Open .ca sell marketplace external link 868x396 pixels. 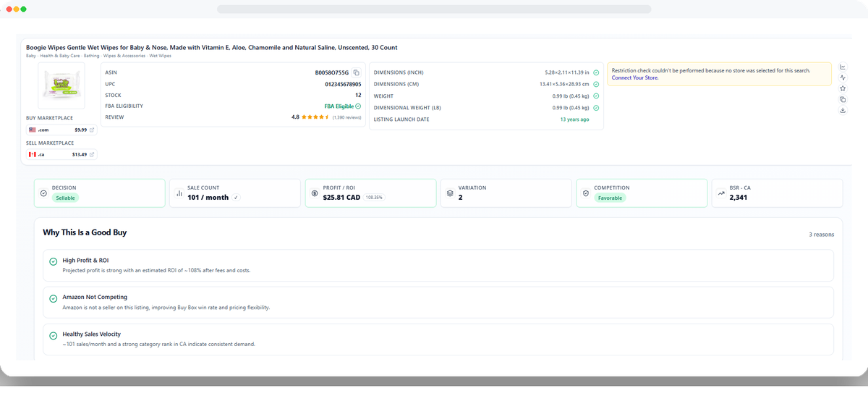pyautogui.click(x=92, y=155)
